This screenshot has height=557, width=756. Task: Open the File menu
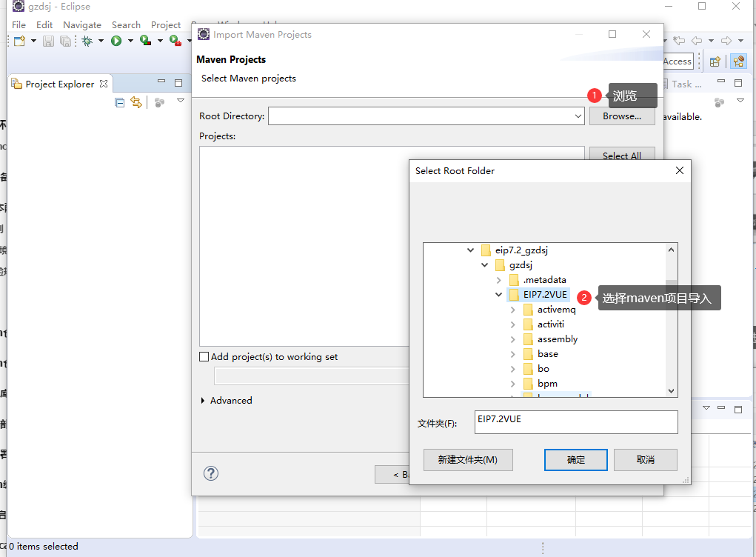pyautogui.click(x=19, y=25)
